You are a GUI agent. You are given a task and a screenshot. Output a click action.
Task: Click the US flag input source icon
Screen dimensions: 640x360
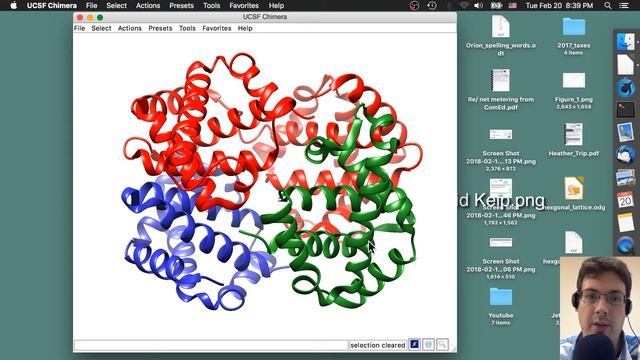(513, 5)
